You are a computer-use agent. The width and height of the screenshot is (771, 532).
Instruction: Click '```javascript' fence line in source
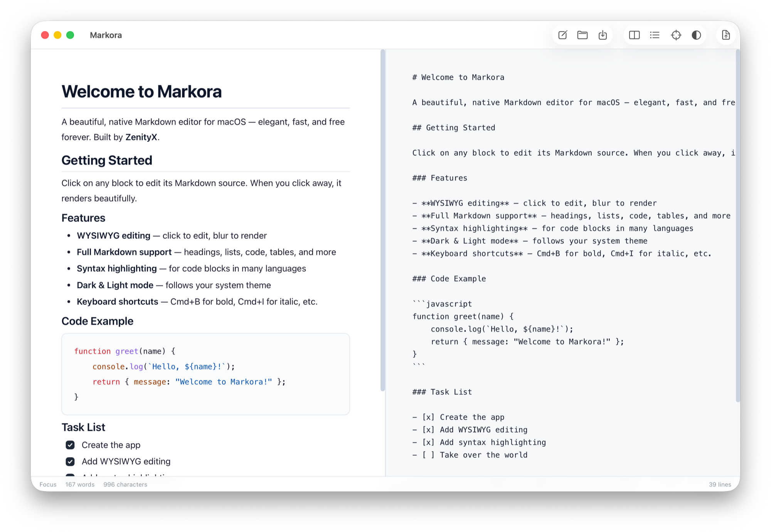coord(442,304)
